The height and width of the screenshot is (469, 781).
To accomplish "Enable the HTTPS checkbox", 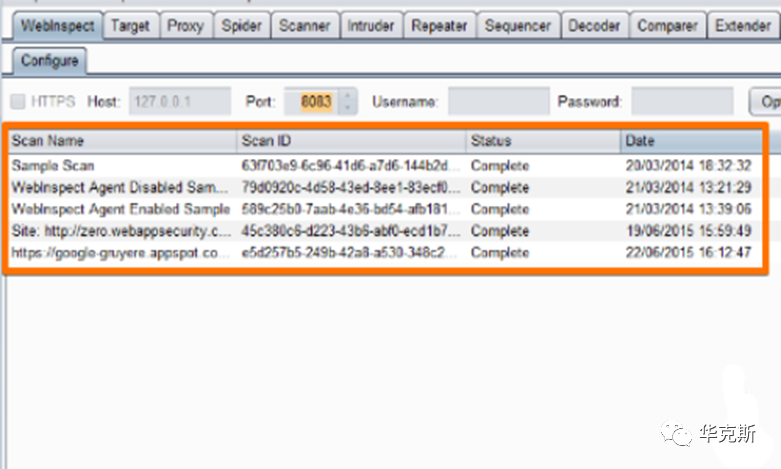I will point(18,101).
